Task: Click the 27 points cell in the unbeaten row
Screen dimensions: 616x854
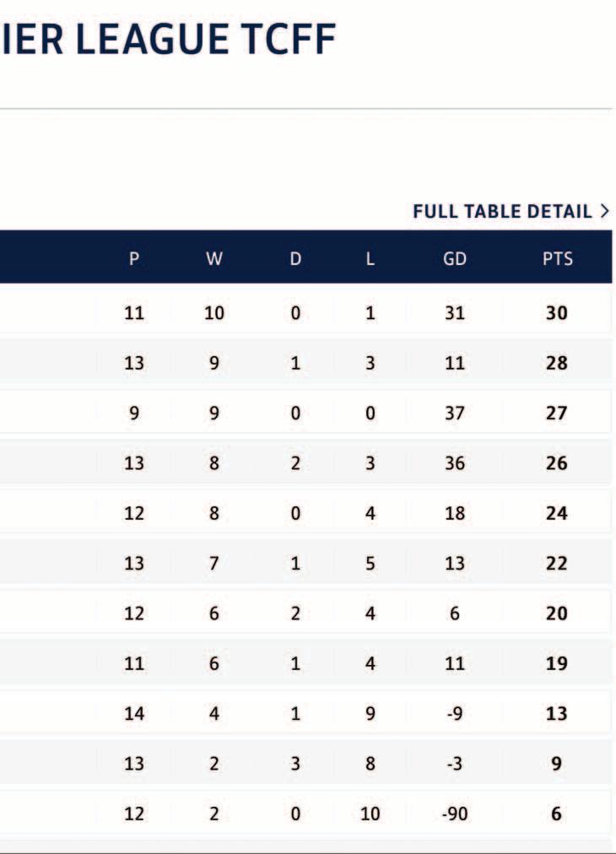Action: coord(557,413)
